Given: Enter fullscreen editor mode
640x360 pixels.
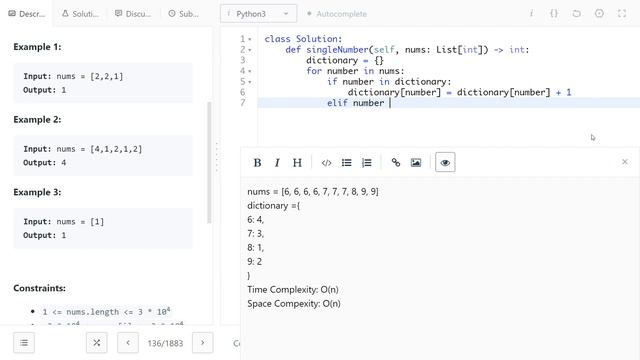Looking at the screenshot, I should [x=622, y=13].
